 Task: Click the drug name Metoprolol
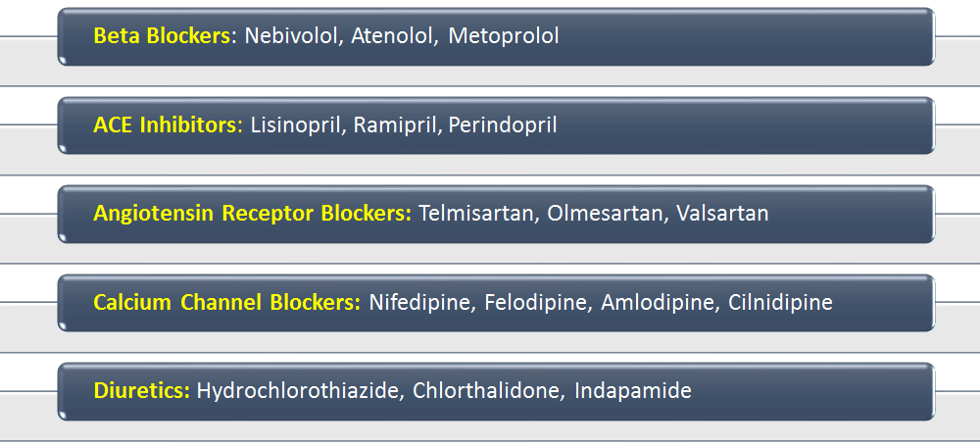click(x=504, y=36)
